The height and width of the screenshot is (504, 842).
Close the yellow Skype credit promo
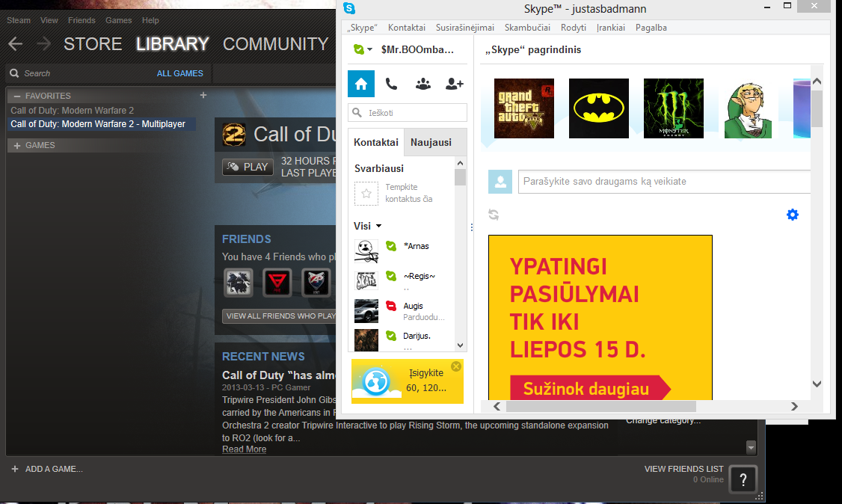[456, 366]
